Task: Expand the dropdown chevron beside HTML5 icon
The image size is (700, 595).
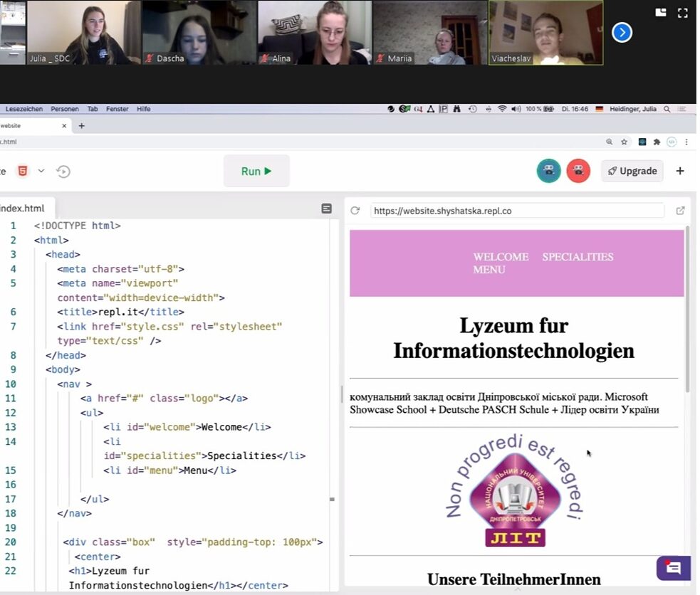Action: pyautogui.click(x=41, y=171)
